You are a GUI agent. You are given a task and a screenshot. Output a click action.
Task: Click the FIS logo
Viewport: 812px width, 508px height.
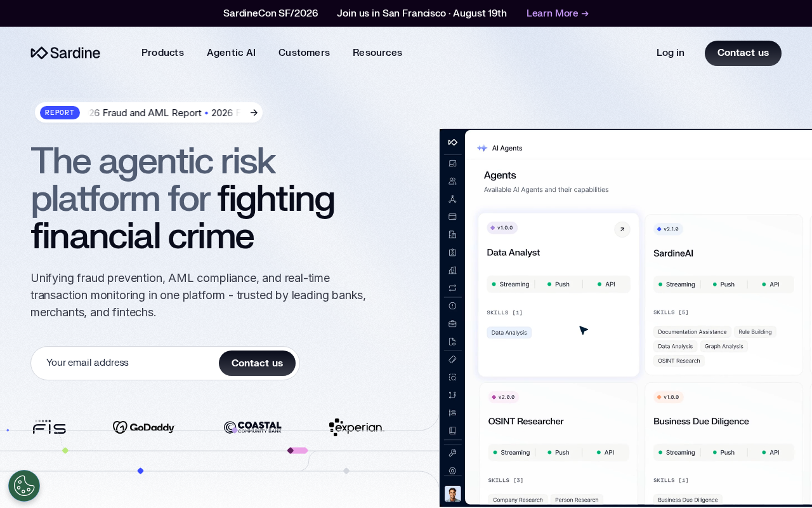(x=49, y=427)
